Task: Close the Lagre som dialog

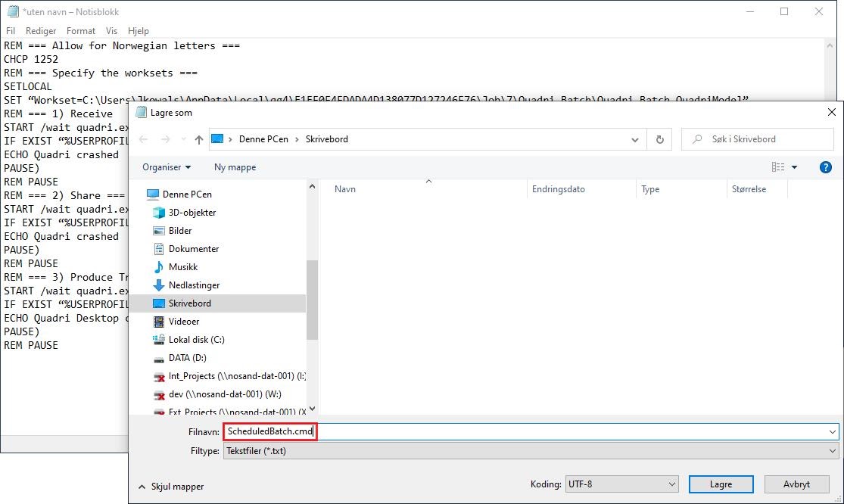Action: click(x=831, y=112)
